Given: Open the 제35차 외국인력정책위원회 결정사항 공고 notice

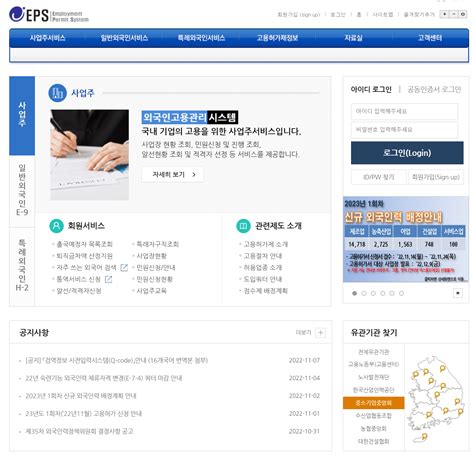Looking at the screenshot, I should (79, 431).
